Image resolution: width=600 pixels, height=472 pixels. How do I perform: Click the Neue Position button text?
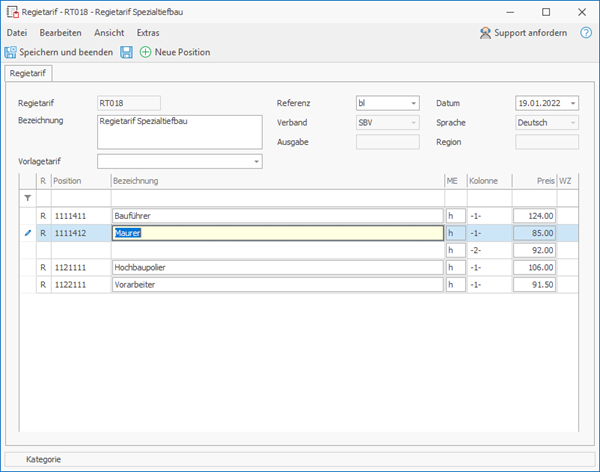(x=182, y=52)
